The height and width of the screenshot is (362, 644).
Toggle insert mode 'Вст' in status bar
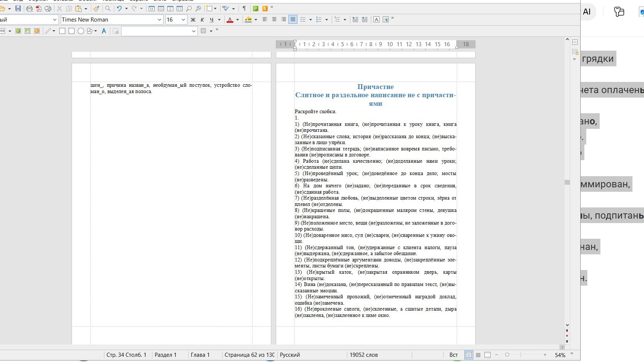point(454,355)
